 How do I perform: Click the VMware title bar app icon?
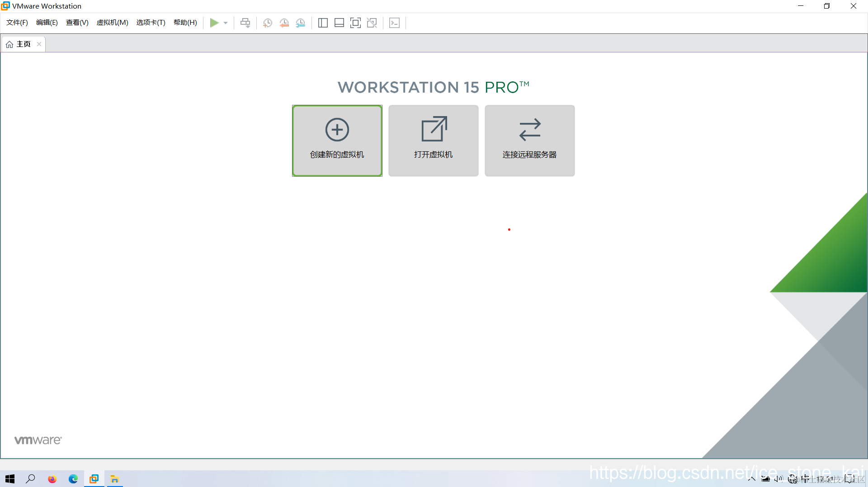(x=5, y=6)
